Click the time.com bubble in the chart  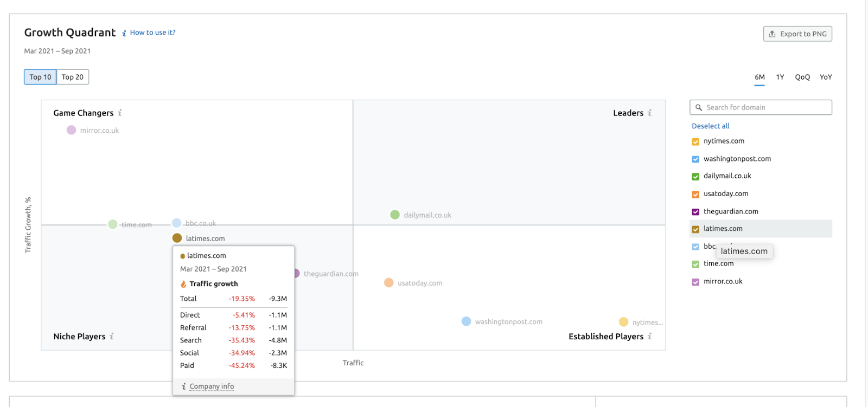click(x=113, y=224)
